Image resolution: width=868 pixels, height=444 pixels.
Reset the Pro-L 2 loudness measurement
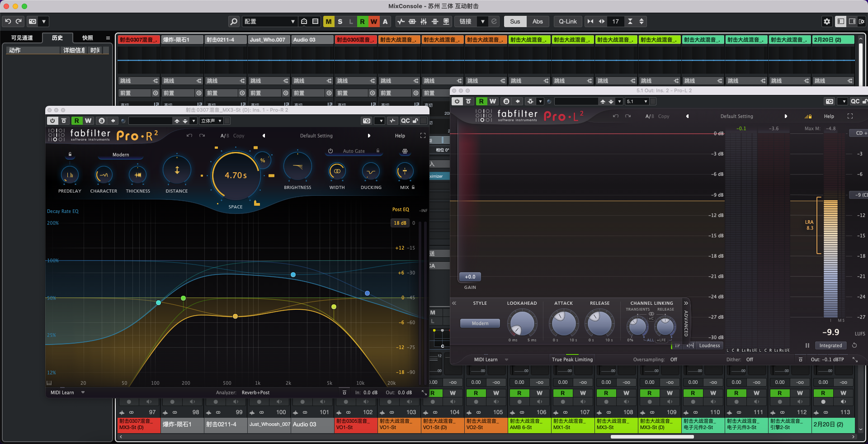[x=854, y=345]
